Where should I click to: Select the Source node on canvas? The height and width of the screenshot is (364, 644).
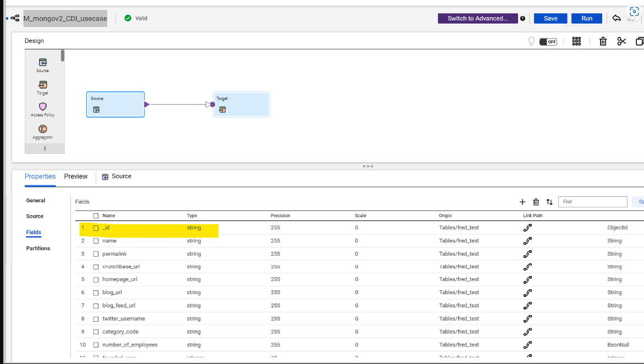point(115,104)
